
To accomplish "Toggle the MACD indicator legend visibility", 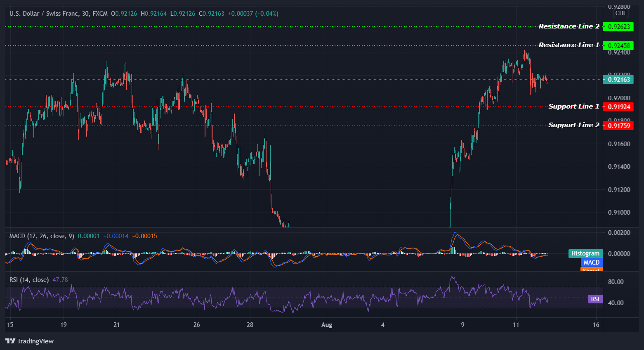I will 41,235.
